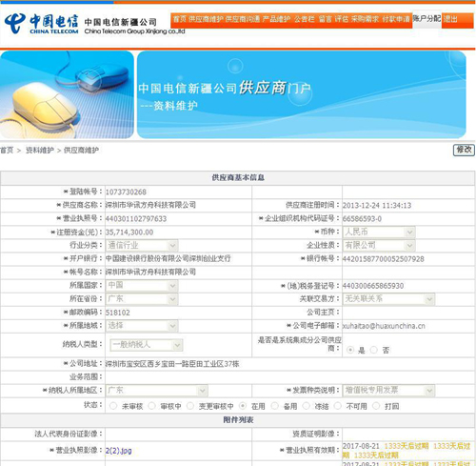Screen dimensions: 476x466
Task: Click 资料维护 breadcrumb link
Action: click(40, 151)
